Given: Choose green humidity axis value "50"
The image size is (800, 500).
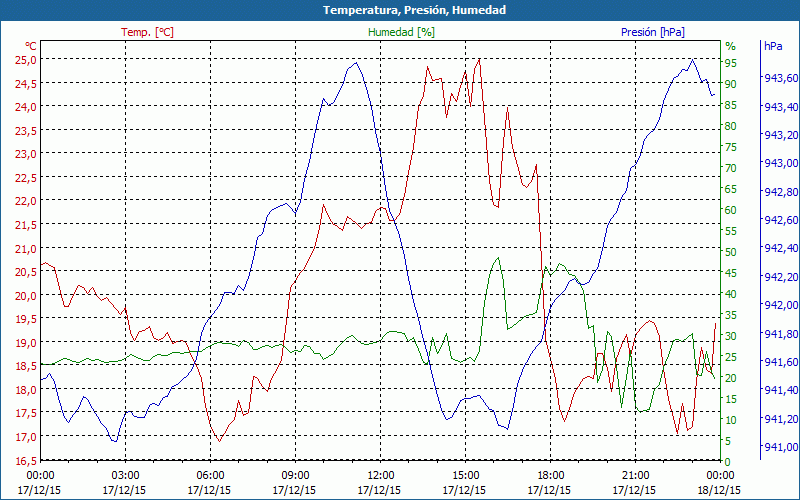Looking at the screenshot, I should (731, 252).
